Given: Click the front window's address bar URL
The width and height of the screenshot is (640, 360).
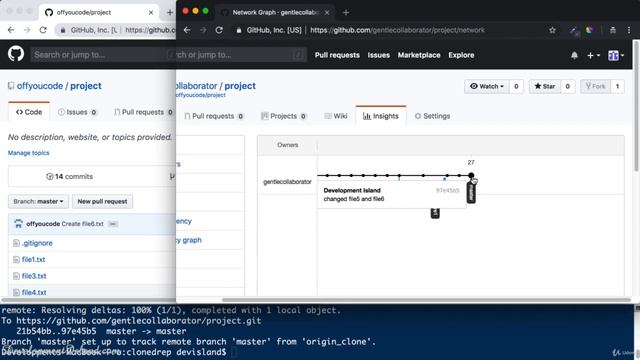Looking at the screenshot, I should [x=397, y=30].
